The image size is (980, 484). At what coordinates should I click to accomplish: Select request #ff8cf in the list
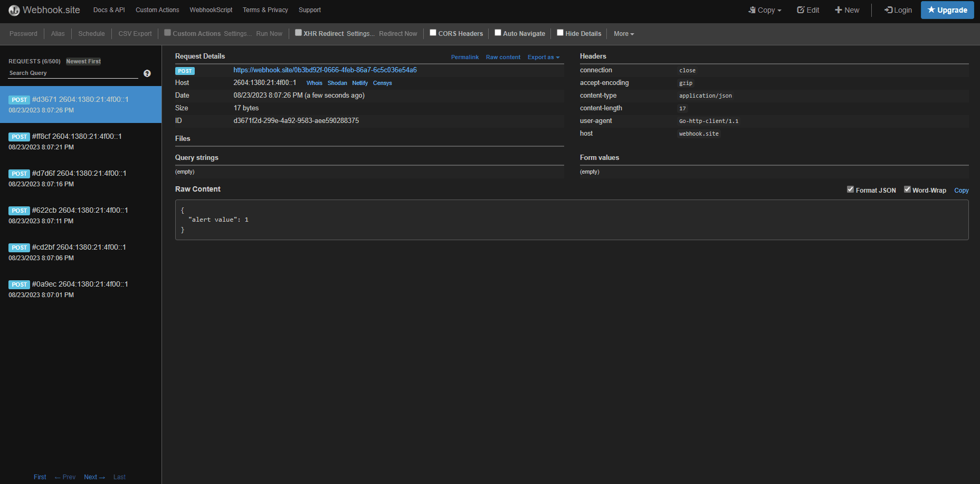[x=81, y=141]
